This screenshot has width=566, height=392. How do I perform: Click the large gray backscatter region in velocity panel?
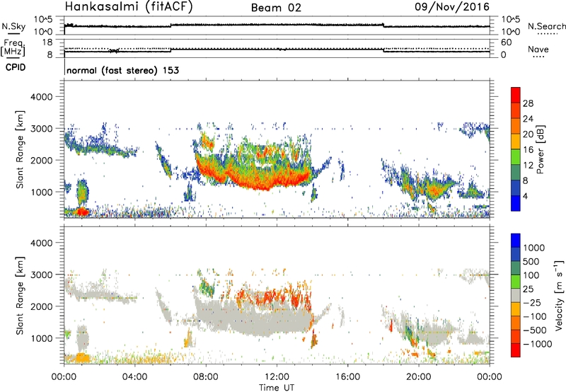tap(256, 319)
